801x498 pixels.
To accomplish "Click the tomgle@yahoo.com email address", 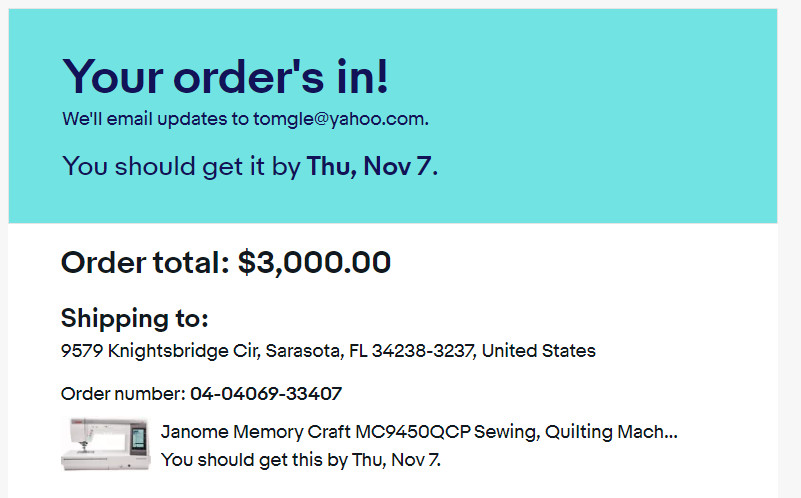I will [339, 119].
